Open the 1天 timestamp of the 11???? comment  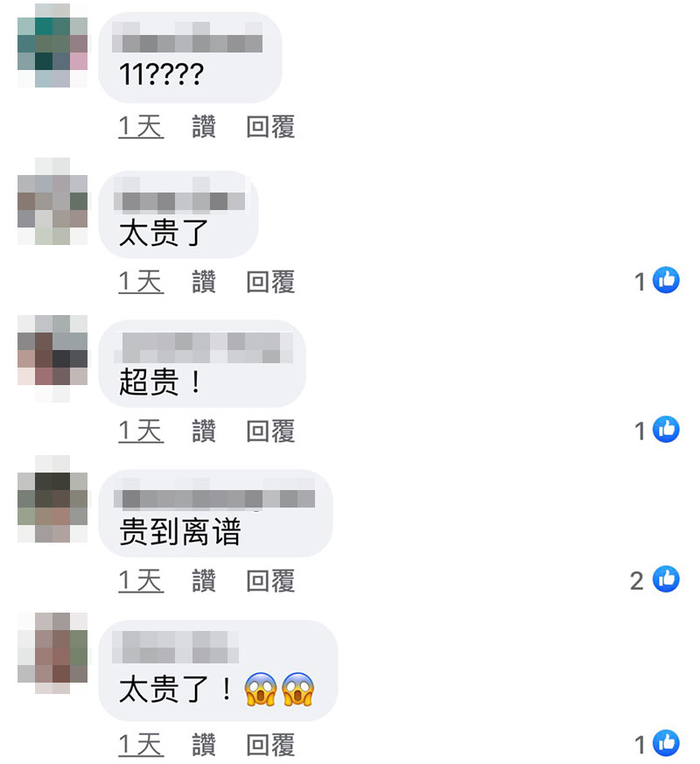coord(141,127)
